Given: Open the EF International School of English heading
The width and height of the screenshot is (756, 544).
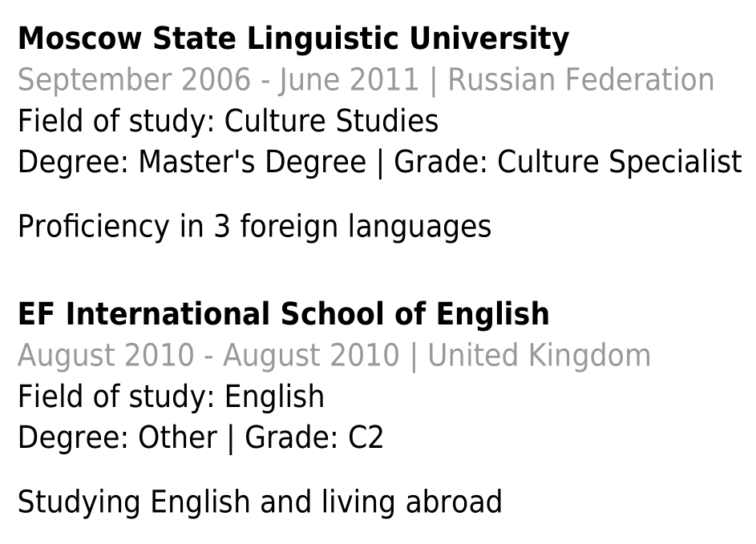Looking at the screenshot, I should pos(284,314).
